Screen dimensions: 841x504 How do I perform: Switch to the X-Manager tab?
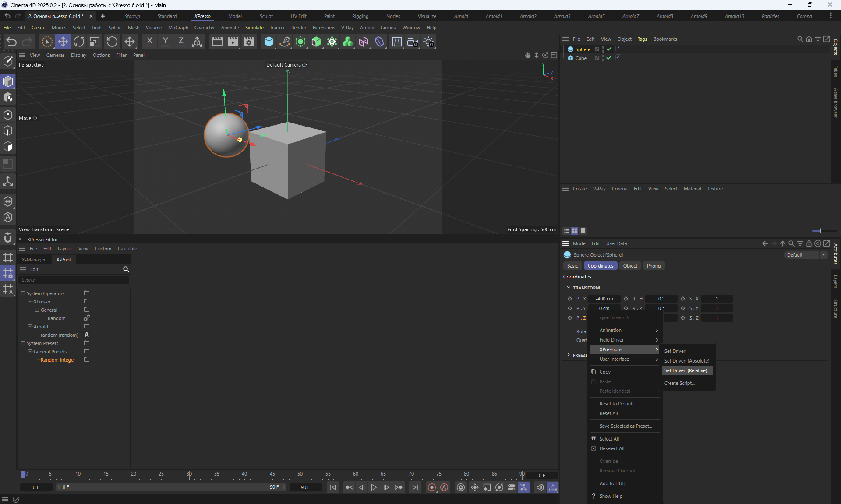point(34,260)
